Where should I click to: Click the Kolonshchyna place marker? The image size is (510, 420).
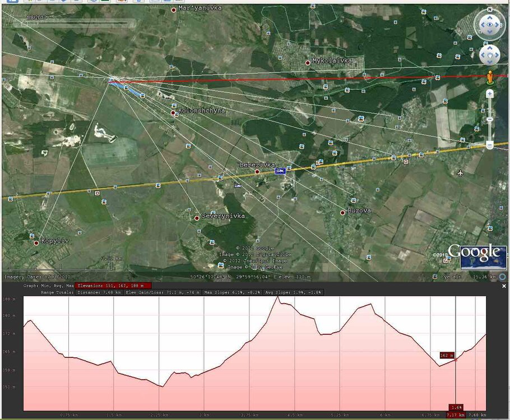pyautogui.click(x=173, y=113)
